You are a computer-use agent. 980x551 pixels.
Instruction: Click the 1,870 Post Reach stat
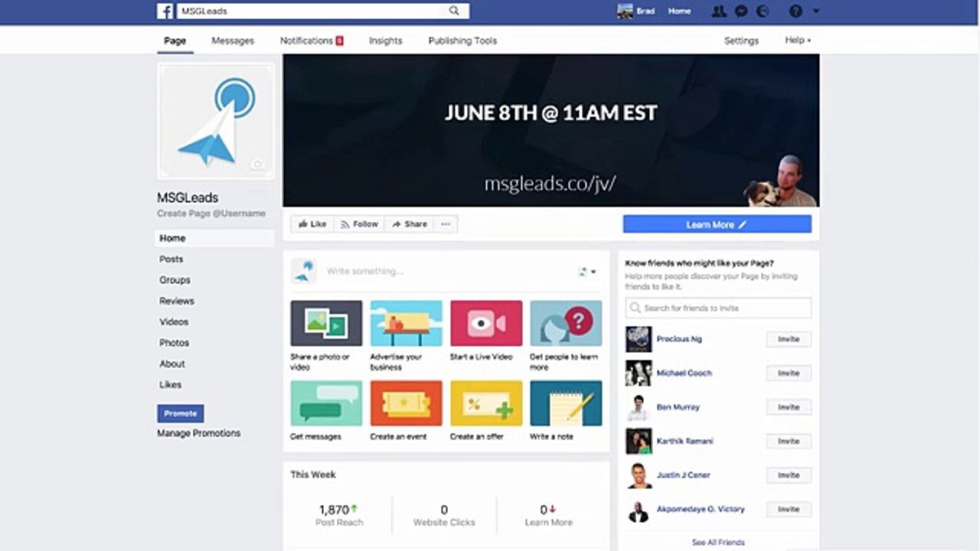click(x=339, y=515)
